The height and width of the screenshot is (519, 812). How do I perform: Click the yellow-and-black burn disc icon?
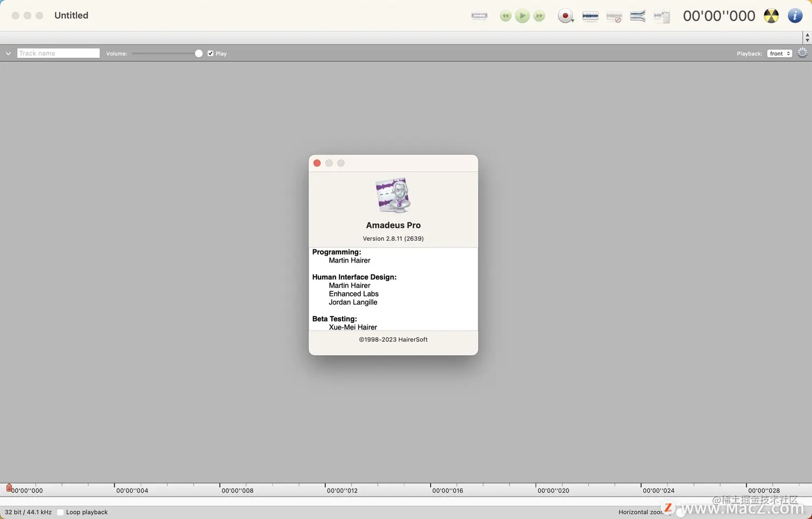tap(771, 16)
